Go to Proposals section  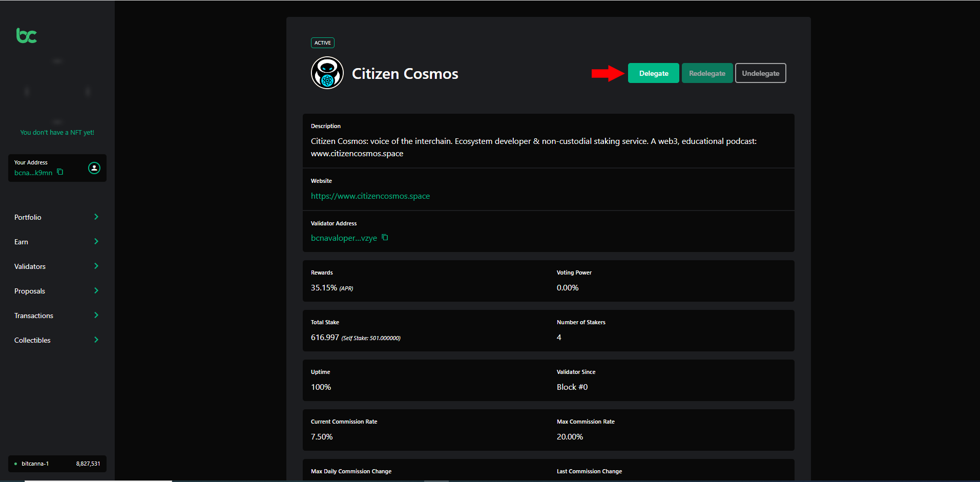coord(30,291)
